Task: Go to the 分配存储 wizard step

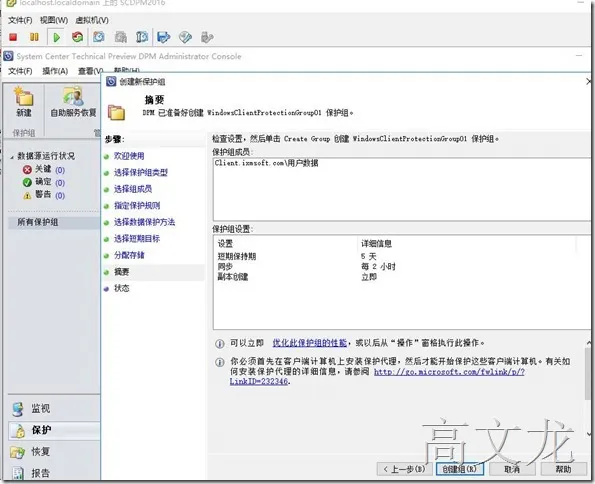Action: [x=129, y=255]
